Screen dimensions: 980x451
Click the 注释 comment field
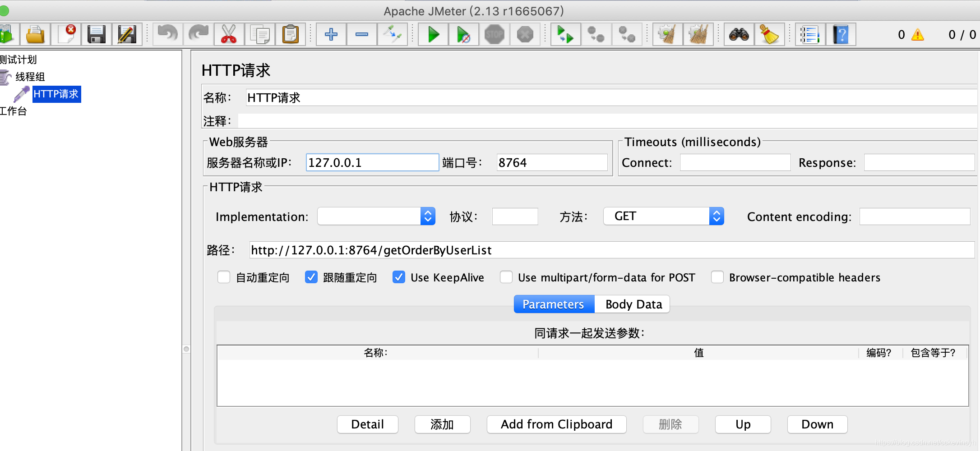tap(608, 121)
